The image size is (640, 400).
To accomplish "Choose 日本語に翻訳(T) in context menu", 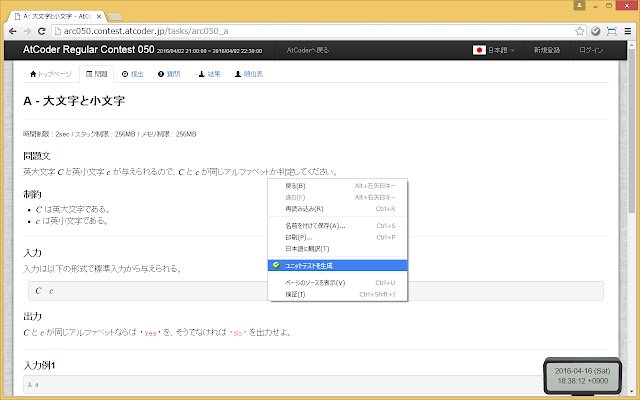I will [338, 249].
